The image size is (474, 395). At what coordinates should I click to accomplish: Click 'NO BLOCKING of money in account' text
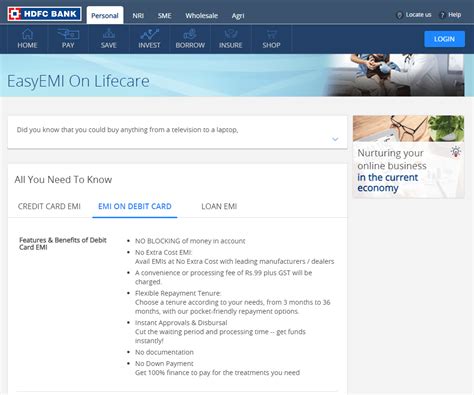pyautogui.click(x=190, y=241)
